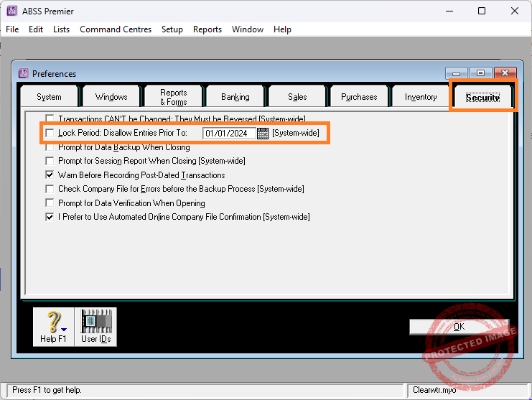Screen dimensions: 532x400
Task: Uncheck Automated Online Company File Confirmation
Action: [50, 217]
